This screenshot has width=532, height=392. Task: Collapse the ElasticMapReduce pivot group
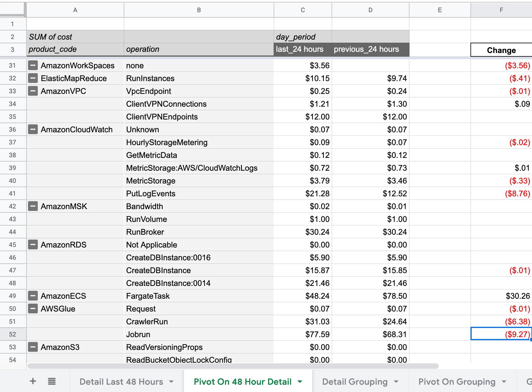tap(33, 78)
